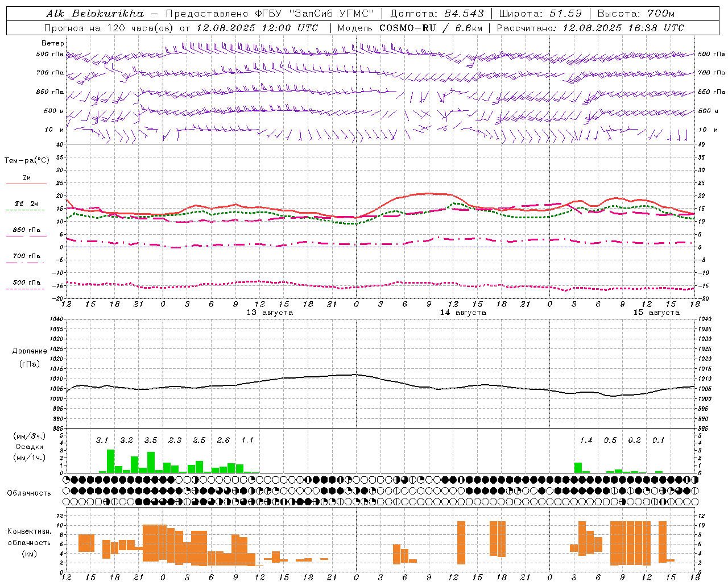
Task: Click the forecast start 12.08.2025 12:00 UTC
Action: (257, 28)
